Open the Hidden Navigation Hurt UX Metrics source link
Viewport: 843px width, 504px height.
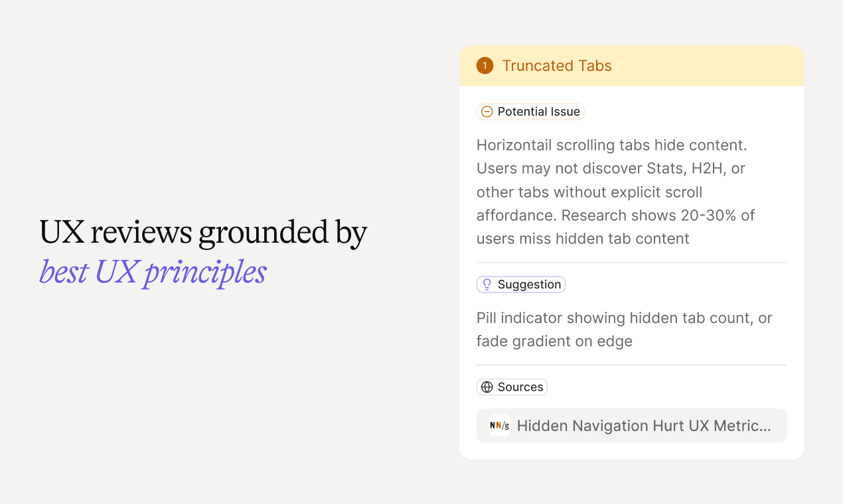pos(631,425)
